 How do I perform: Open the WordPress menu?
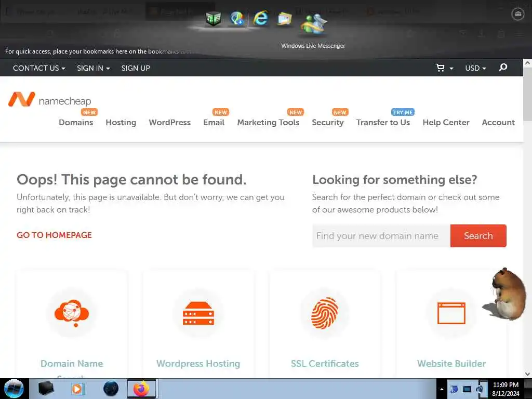(170, 122)
